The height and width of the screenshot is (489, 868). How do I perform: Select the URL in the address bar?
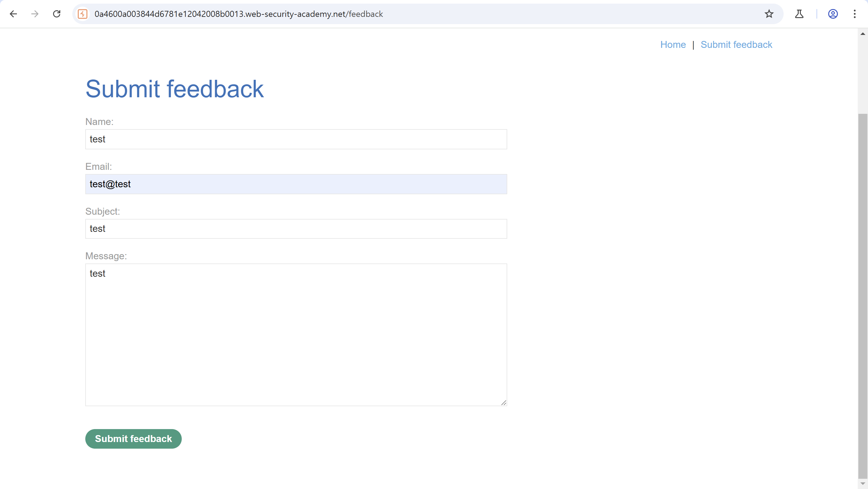pos(239,14)
